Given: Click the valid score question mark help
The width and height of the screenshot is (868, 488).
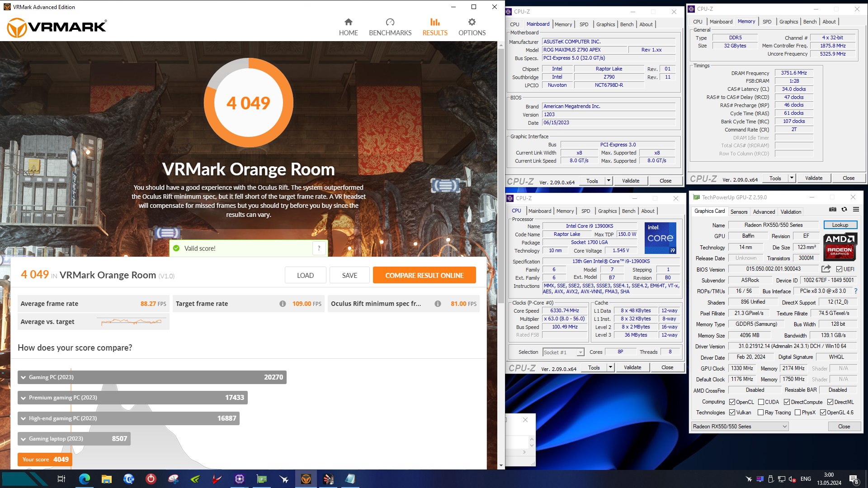Looking at the screenshot, I should (319, 248).
